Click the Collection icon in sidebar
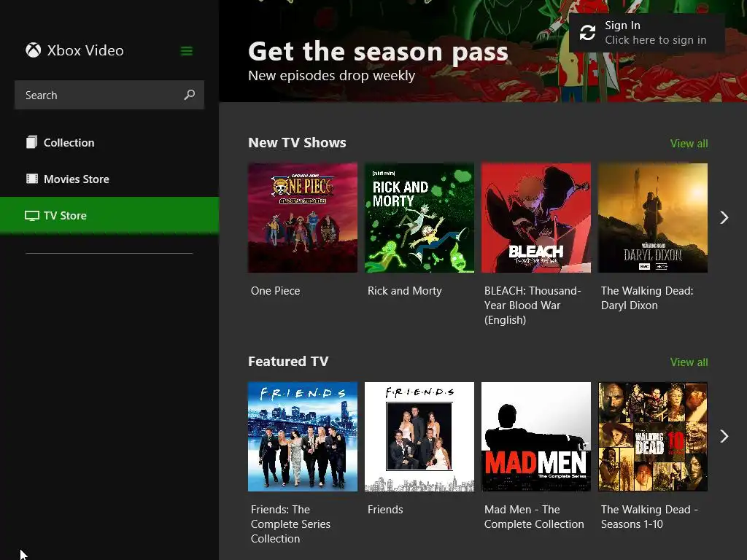 [32, 142]
